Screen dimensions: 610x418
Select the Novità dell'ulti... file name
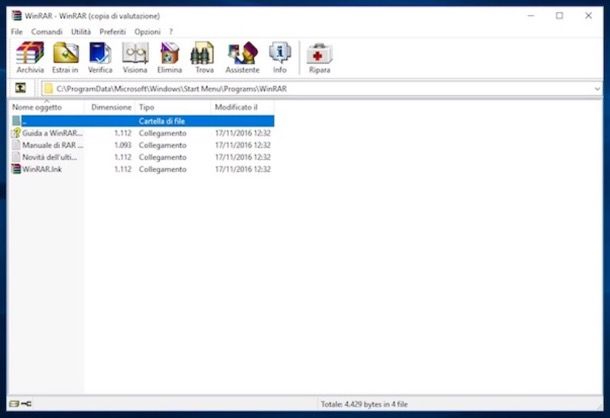(49, 157)
